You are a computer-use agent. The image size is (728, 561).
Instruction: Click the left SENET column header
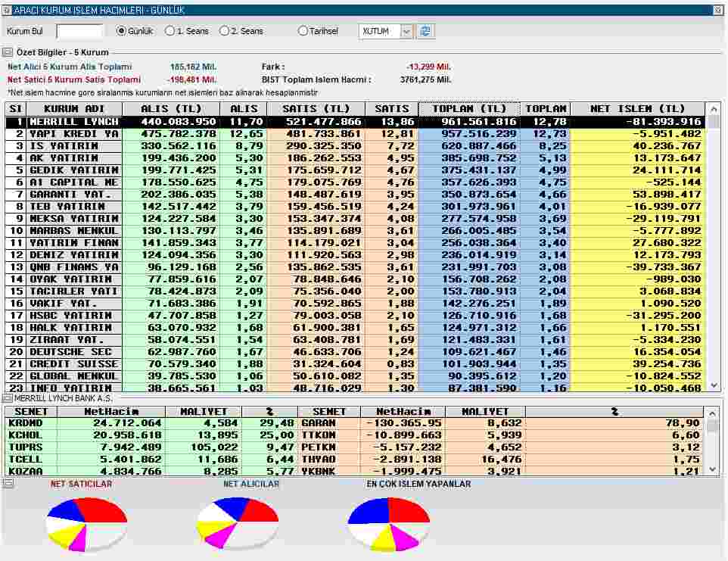tap(31, 411)
